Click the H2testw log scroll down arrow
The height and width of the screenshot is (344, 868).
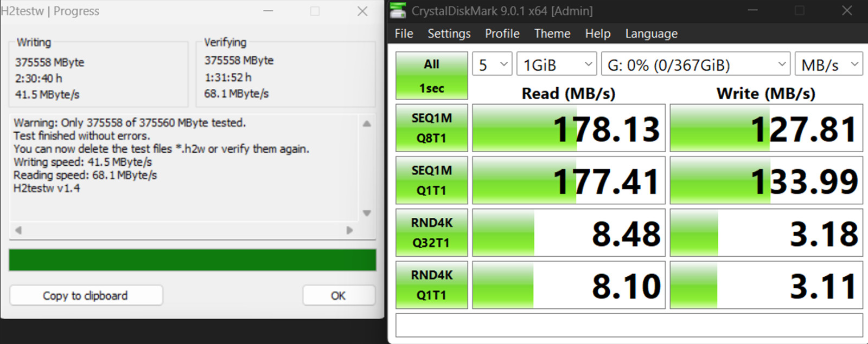[x=367, y=213]
